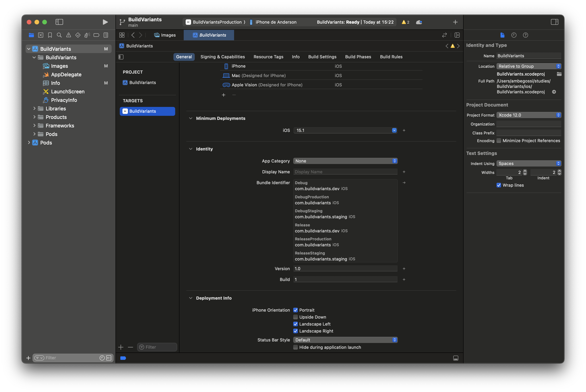
Task: Toggle the Wrap lines checkbox
Action: click(498, 185)
